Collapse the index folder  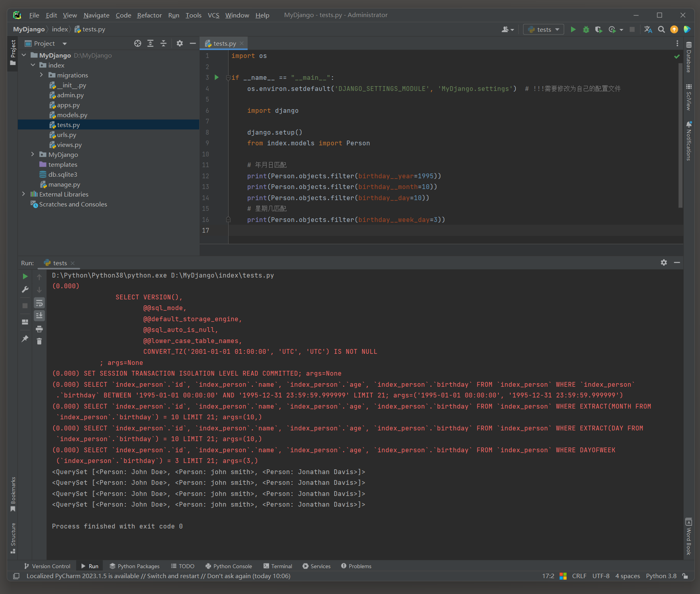33,65
